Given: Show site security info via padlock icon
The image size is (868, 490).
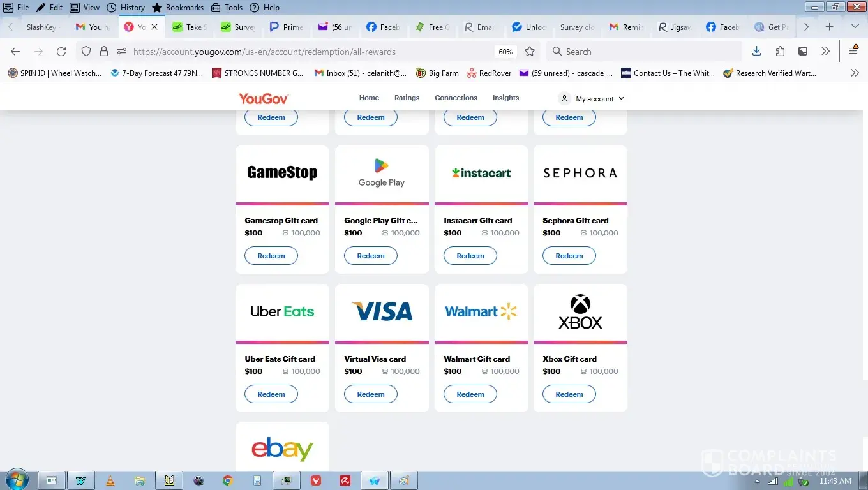Looking at the screenshot, I should 104,52.
